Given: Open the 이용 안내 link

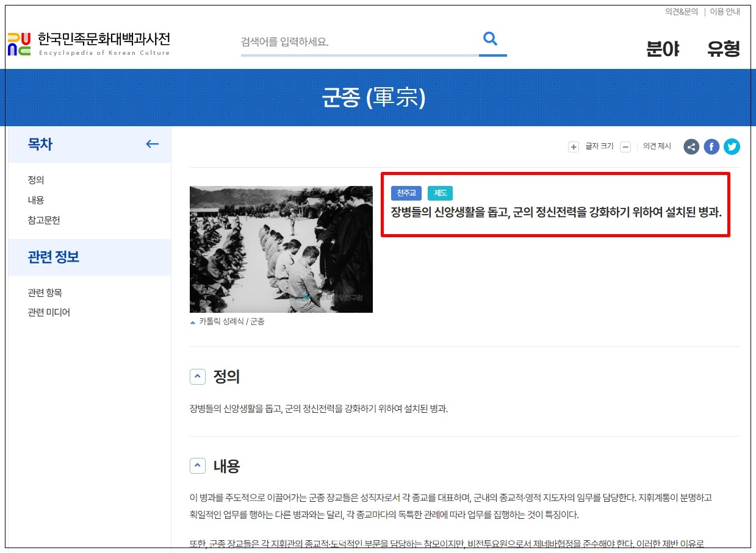Looking at the screenshot, I should click(x=725, y=12).
